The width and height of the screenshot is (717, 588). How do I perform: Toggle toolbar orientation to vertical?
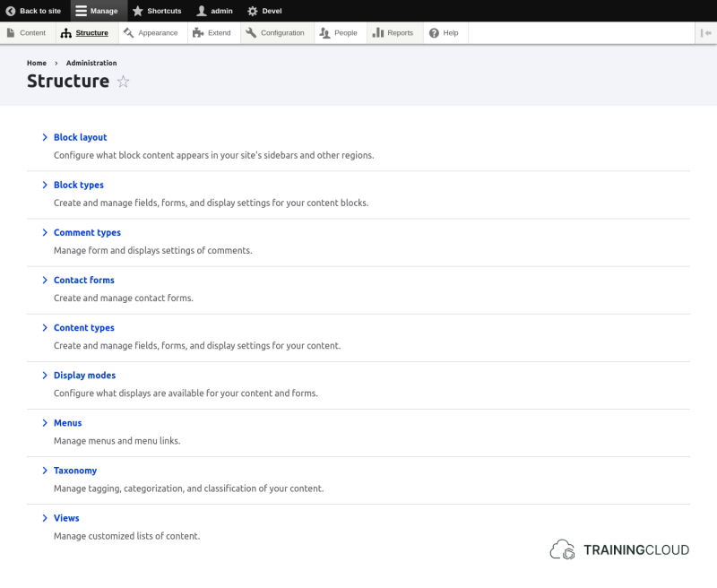705,33
